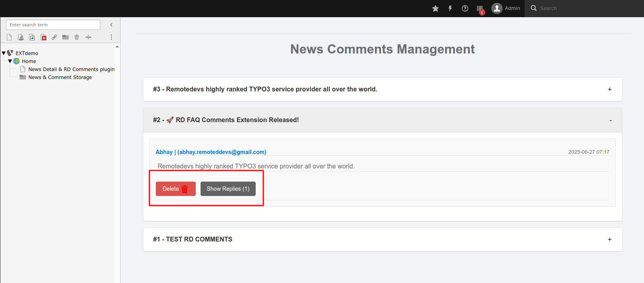The image size is (644, 283).
Task: Click the backend user section page icon
Action: point(21,37)
